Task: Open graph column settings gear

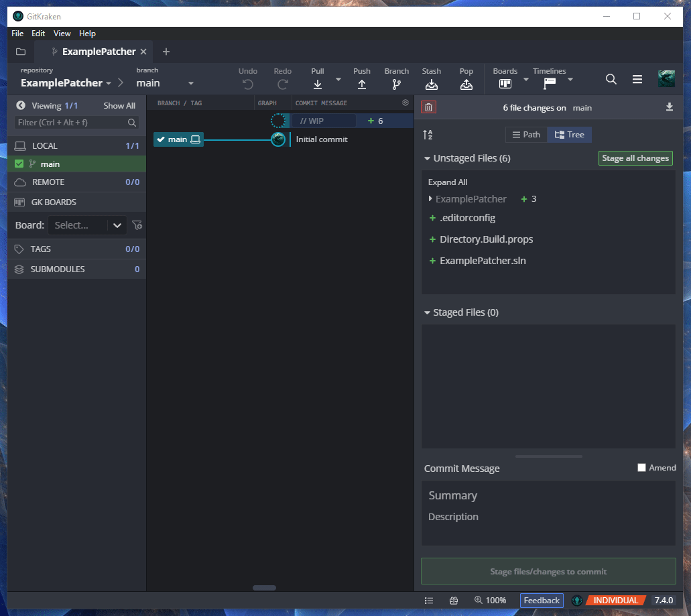Action: pyautogui.click(x=405, y=103)
